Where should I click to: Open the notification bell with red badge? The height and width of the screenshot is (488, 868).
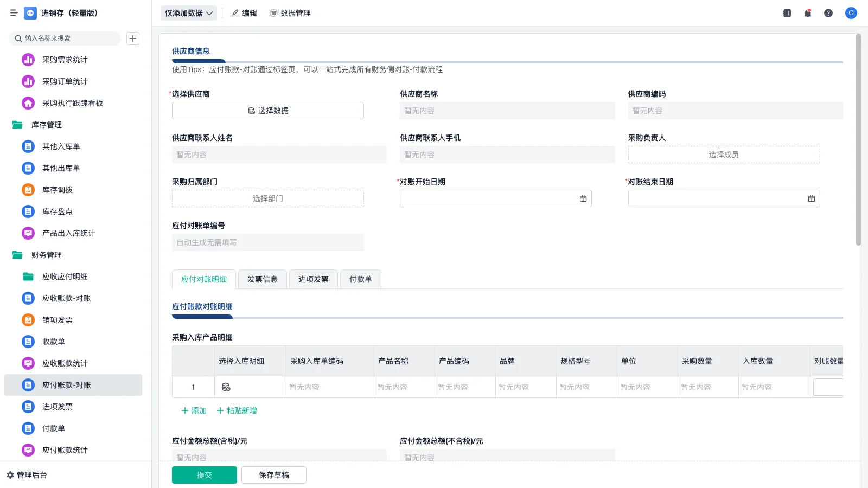click(x=807, y=13)
